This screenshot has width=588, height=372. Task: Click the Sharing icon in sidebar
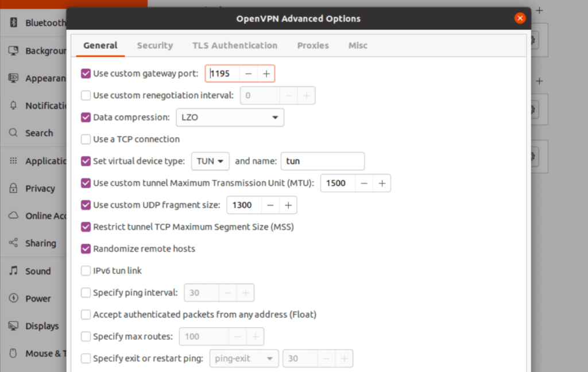[x=13, y=243]
